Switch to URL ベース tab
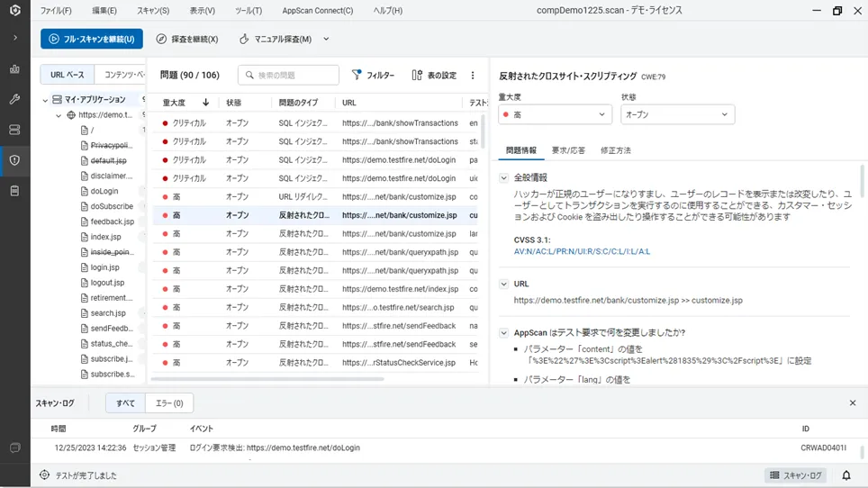The image size is (868, 488). tap(67, 75)
